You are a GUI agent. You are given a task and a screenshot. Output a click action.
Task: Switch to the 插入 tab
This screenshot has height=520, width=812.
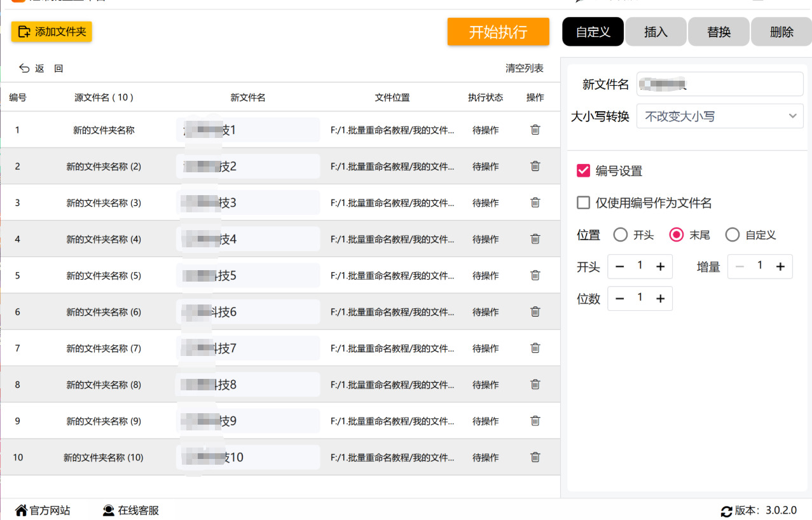(656, 32)
